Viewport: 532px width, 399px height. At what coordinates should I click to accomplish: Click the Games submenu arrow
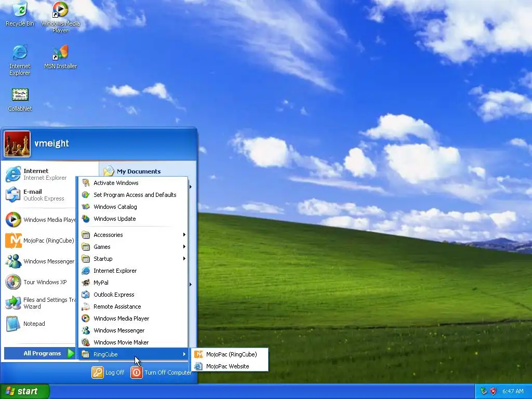click(184, 247)
